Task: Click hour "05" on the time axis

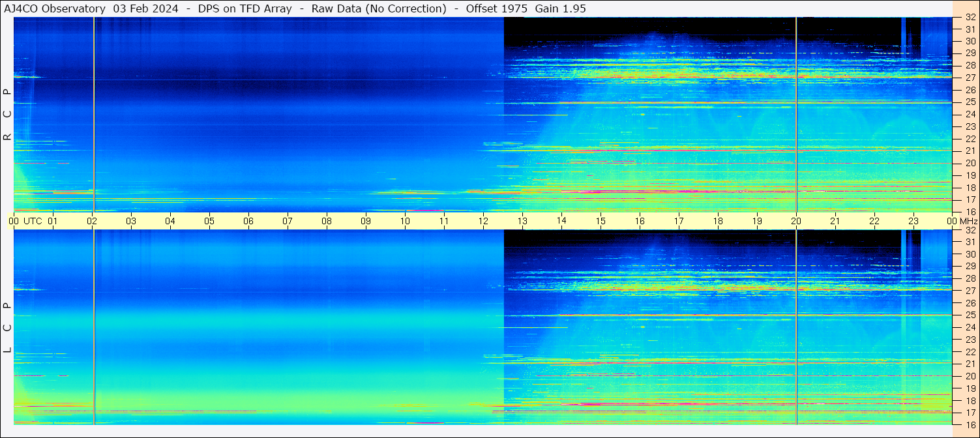Action: coord(209,221)
